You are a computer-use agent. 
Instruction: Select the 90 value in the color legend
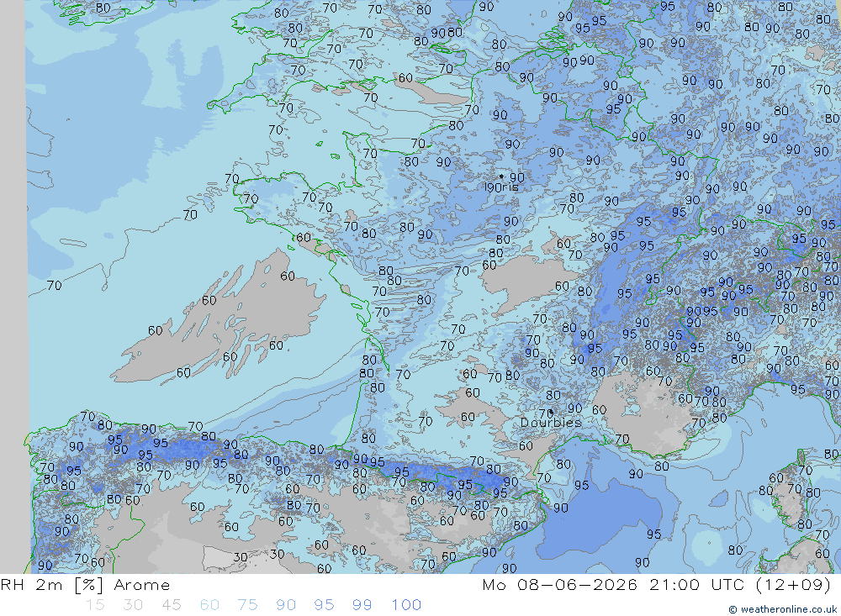(286, 605)
